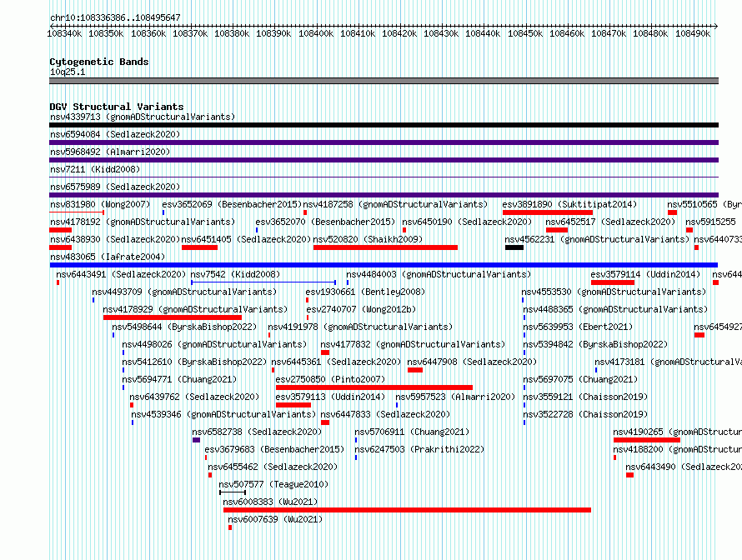
Task: Open nsv6008383 (Wu2021) variant
Action: pos(270,502)
